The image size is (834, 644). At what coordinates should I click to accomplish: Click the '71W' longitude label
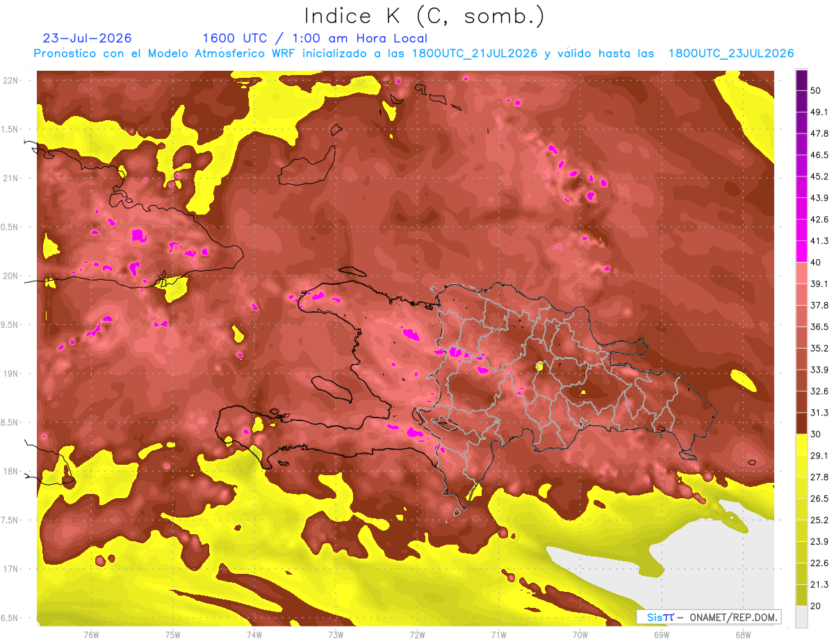point(498,635)
